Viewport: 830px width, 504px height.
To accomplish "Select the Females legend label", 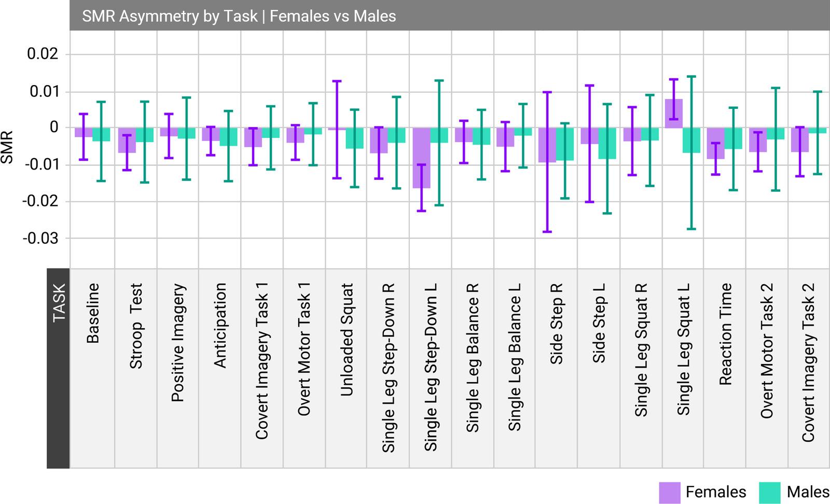I will click(715, 492).
